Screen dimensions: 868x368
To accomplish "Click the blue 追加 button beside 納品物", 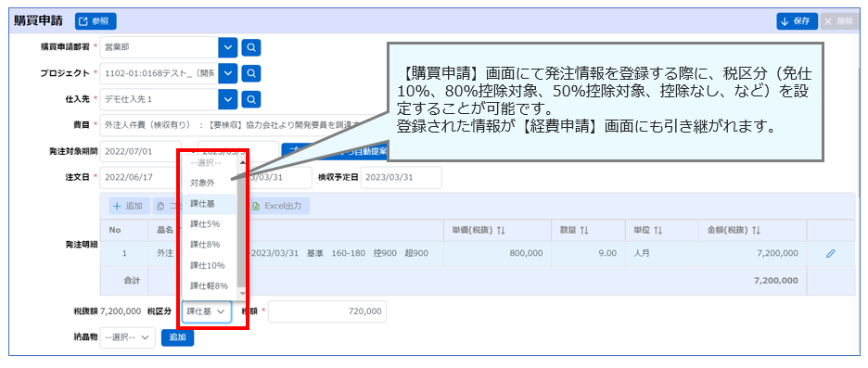I will coord(178,337).
